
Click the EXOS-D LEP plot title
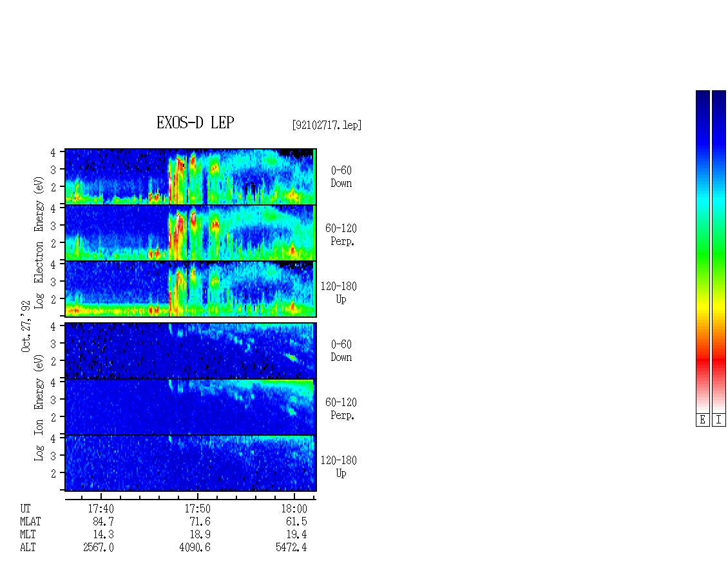[195, 122]
